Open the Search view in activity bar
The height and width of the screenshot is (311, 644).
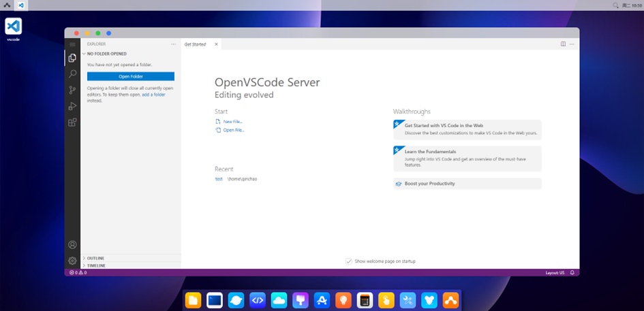[x=72, y=74]
